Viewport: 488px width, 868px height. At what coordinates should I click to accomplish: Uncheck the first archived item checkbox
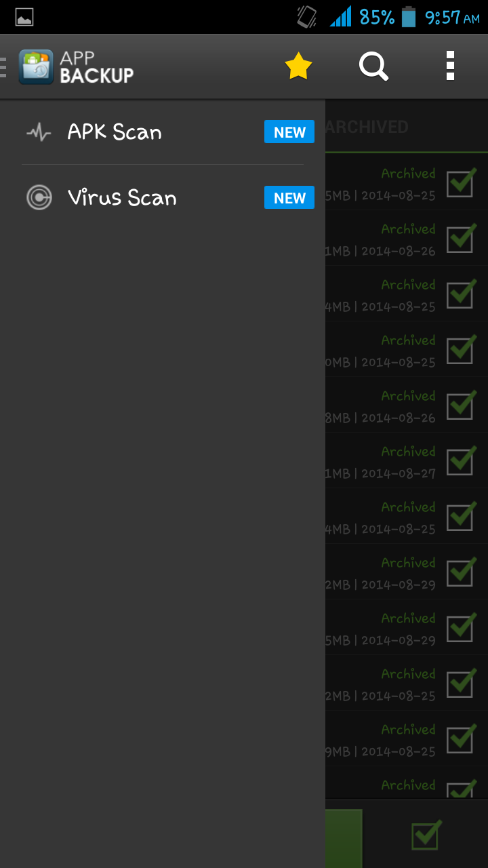tap(461, 182)
